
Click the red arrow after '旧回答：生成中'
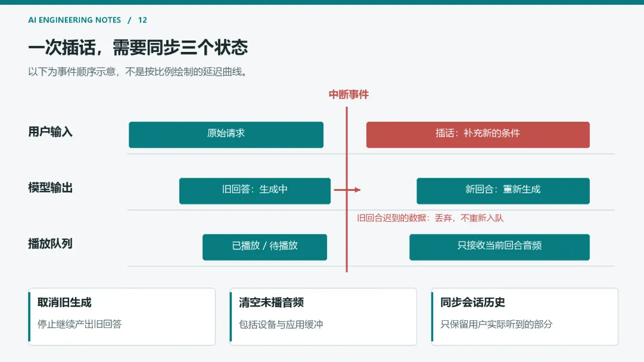click(347, 190)
